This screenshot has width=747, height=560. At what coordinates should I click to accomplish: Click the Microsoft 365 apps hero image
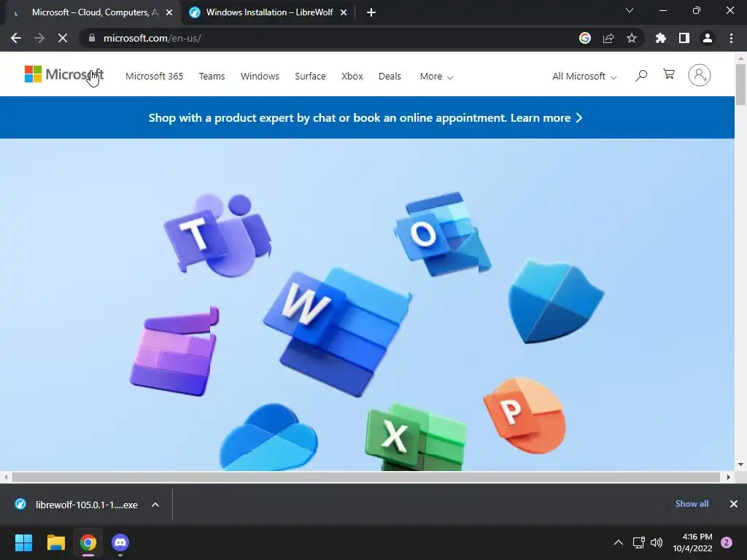pyautogui.click(x=367, y=305)
